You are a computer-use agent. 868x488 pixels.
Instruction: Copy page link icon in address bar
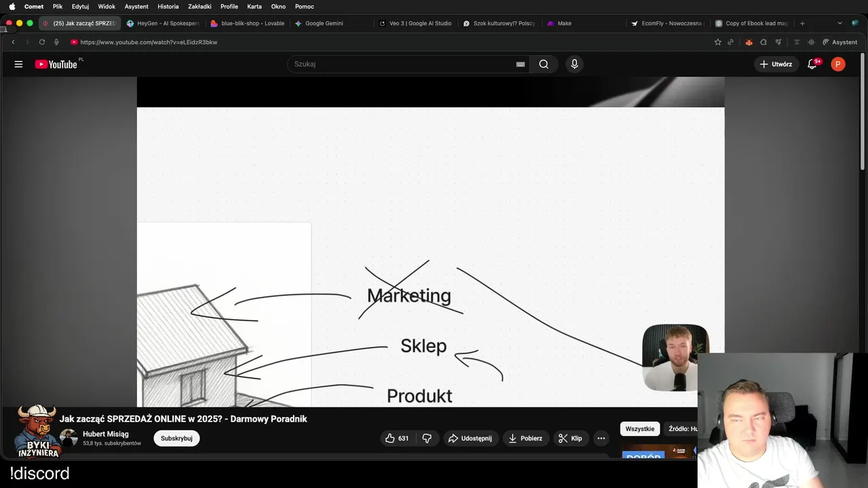coord(730,42)
